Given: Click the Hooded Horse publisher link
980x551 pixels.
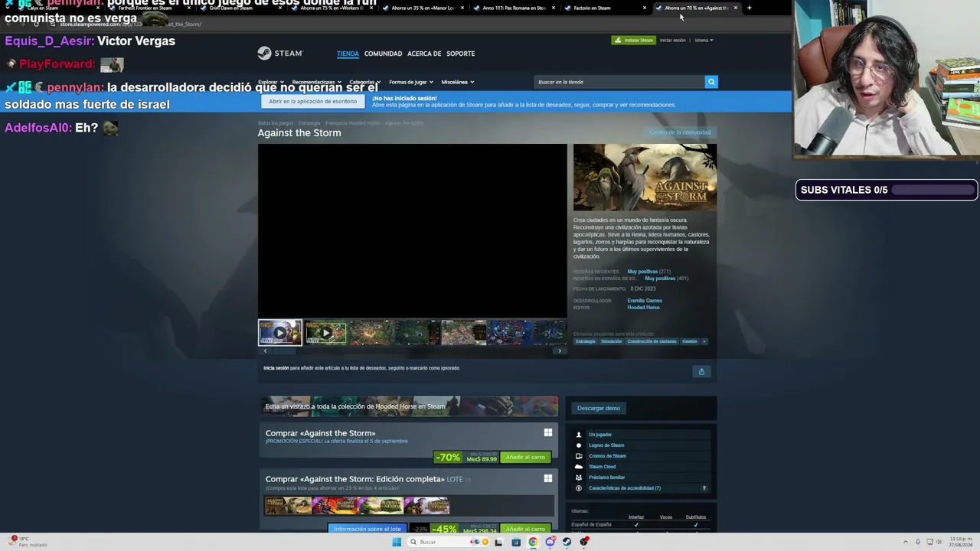Looking at the screenshot, I should tap(643, 308).
